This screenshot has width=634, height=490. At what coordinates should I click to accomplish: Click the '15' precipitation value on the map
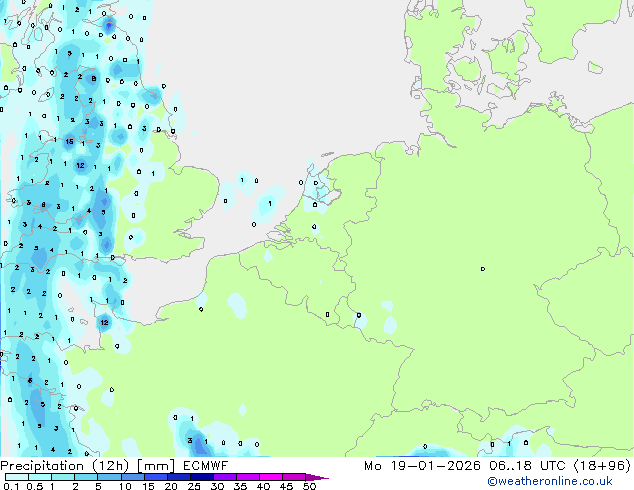(69, 142)
